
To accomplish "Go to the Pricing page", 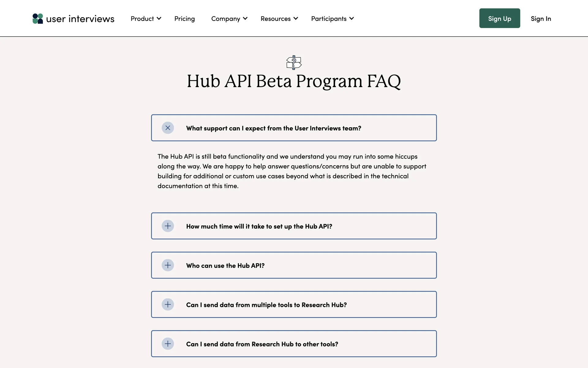I will pos(184,19).
